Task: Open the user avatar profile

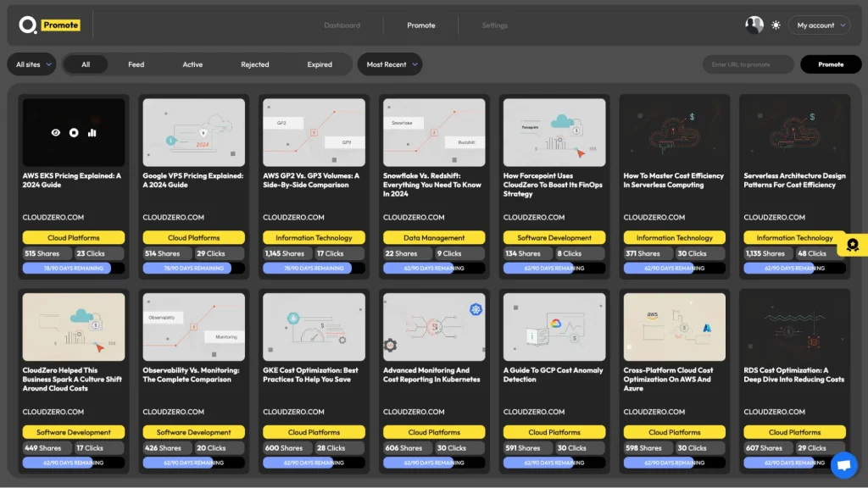Action: pos(754,25)
